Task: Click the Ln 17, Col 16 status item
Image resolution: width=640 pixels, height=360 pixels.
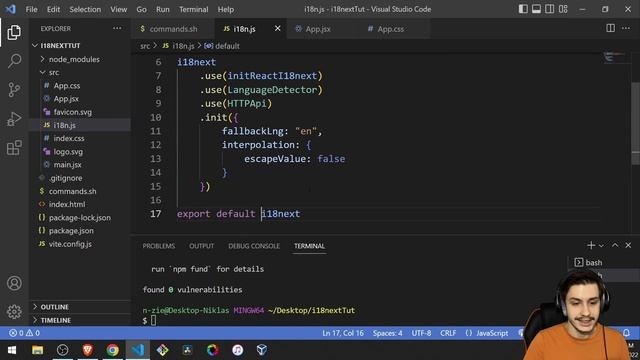Action: point(343,333)
